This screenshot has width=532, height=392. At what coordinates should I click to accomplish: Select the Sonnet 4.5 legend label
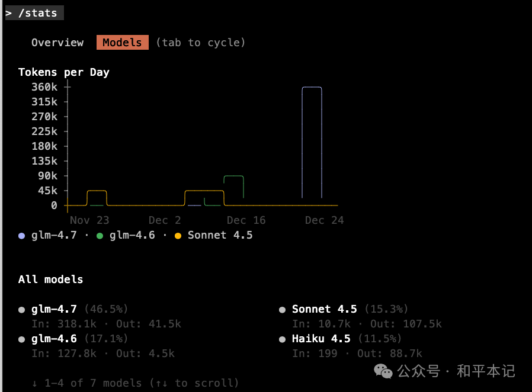click(x=220, y=235)
